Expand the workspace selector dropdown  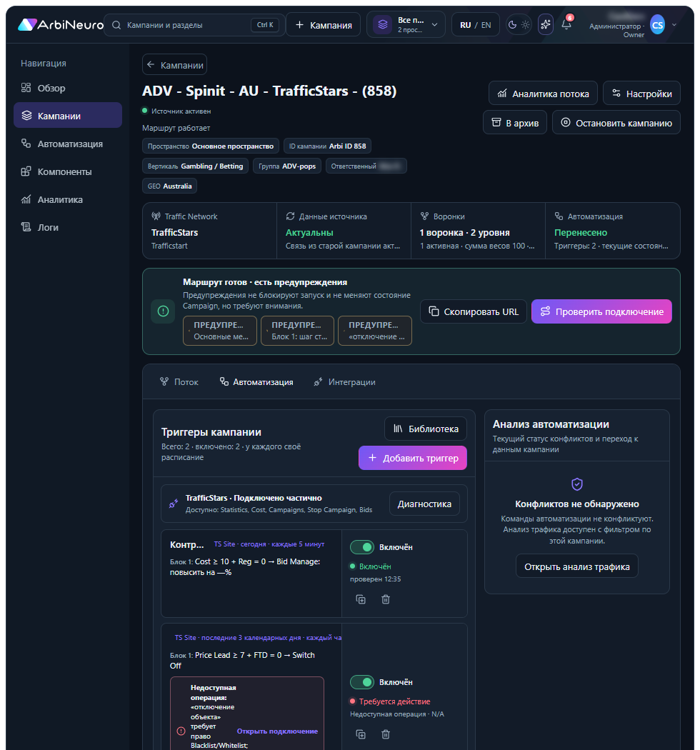tap(406, 24)
